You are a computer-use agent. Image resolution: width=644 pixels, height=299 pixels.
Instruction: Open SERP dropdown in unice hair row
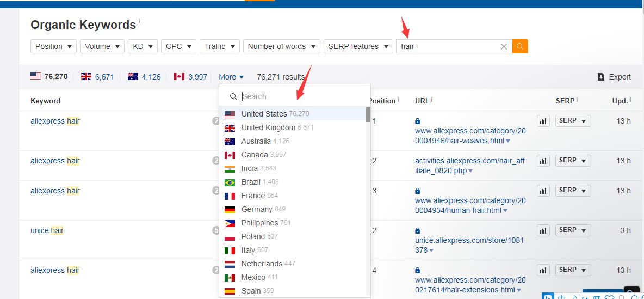(x=573, y=230)
